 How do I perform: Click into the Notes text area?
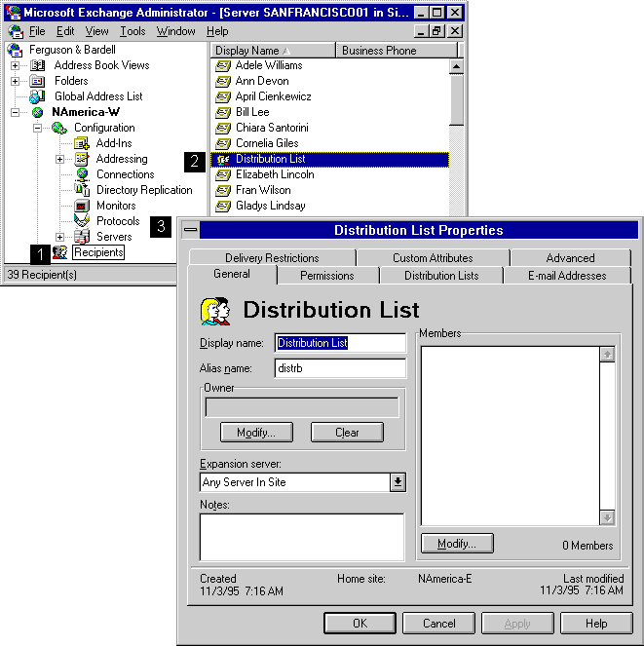[302, 537]
